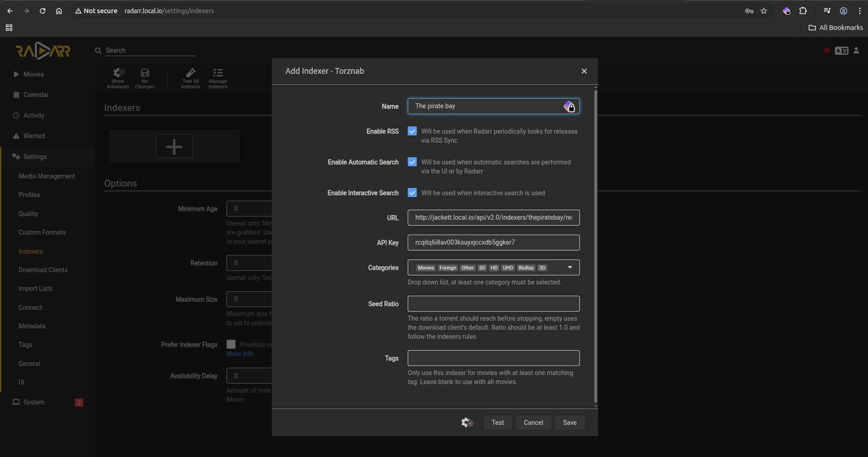868x457 pixels.
Task: Toggle Enable Interactive Search checkbox
Action: click(x=412, y=192)
